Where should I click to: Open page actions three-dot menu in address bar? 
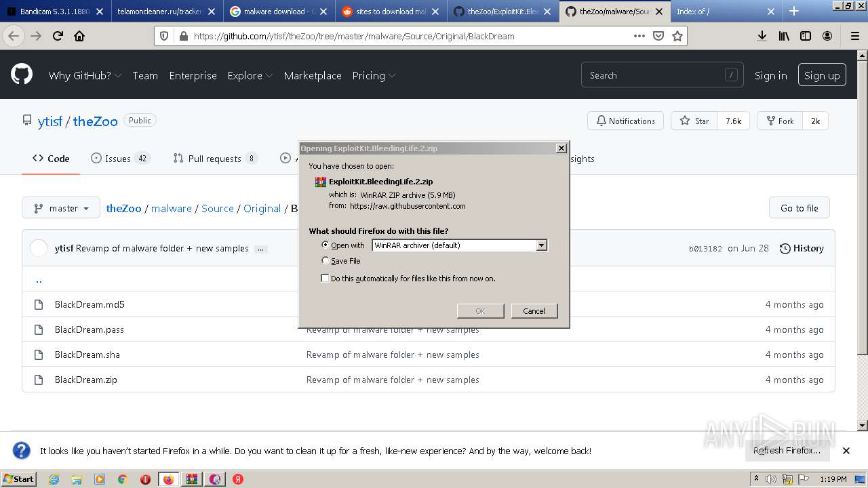coord(639,36)
